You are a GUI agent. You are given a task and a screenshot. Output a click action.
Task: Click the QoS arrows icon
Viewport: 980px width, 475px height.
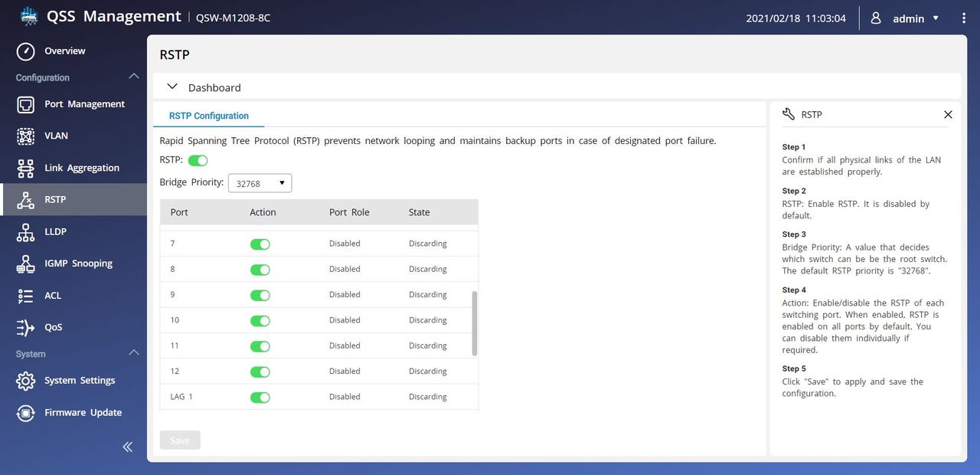pyautogui.click(x=26, y=328)
